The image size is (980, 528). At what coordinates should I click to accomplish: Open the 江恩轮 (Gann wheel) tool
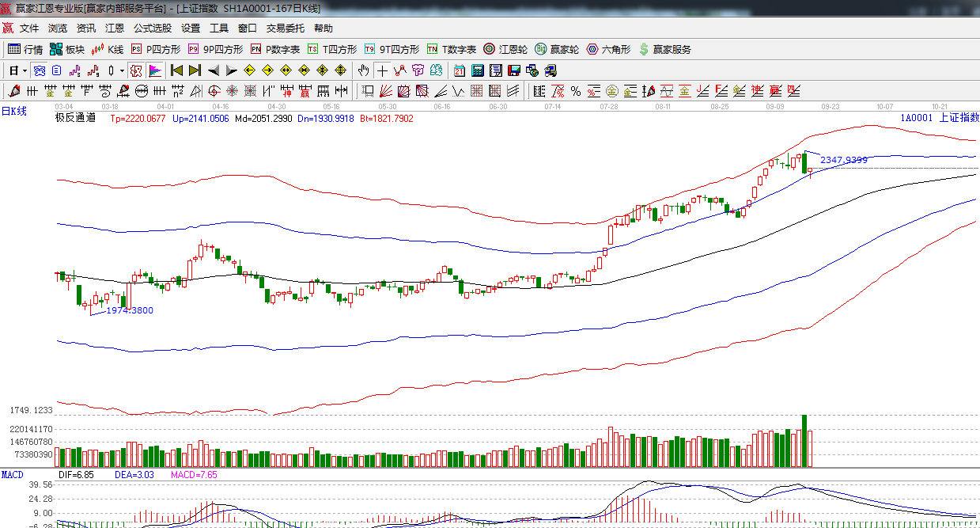point(505,49)
